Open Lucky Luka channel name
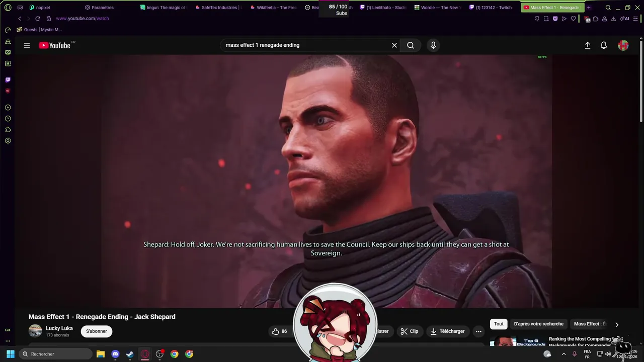 59,328
